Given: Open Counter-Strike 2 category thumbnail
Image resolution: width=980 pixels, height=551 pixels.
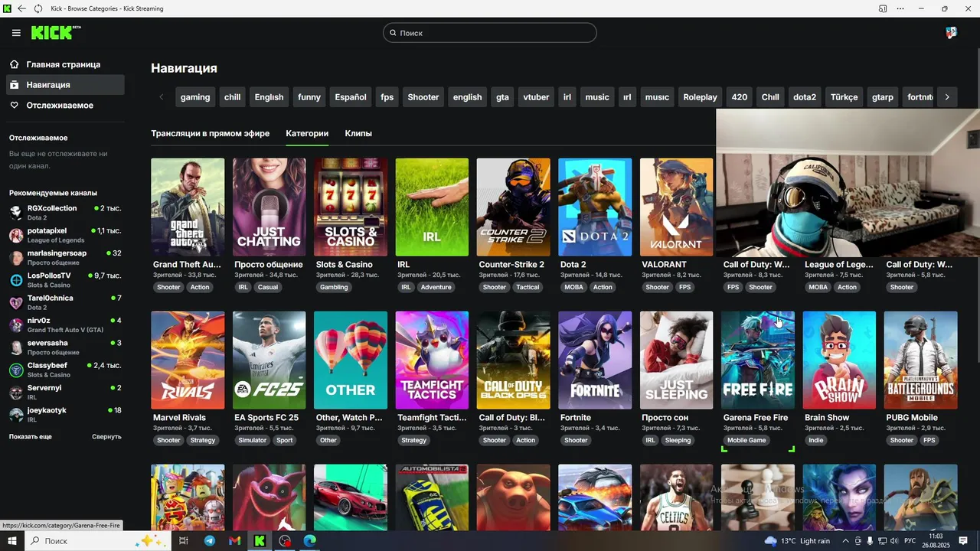Looking at the screenshot, I should pos(514,207).
